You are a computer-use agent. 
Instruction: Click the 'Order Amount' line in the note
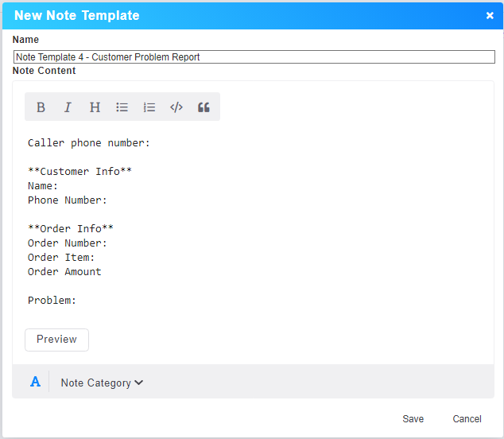point(64,272)
